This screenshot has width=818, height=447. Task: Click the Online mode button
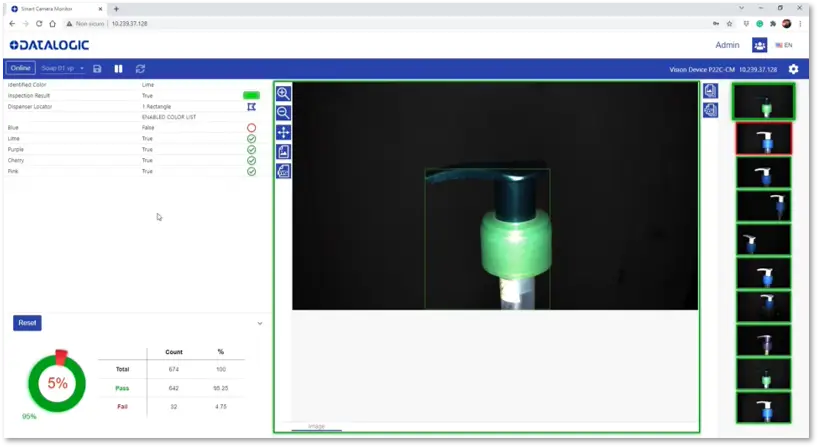[x=20, y=69]
